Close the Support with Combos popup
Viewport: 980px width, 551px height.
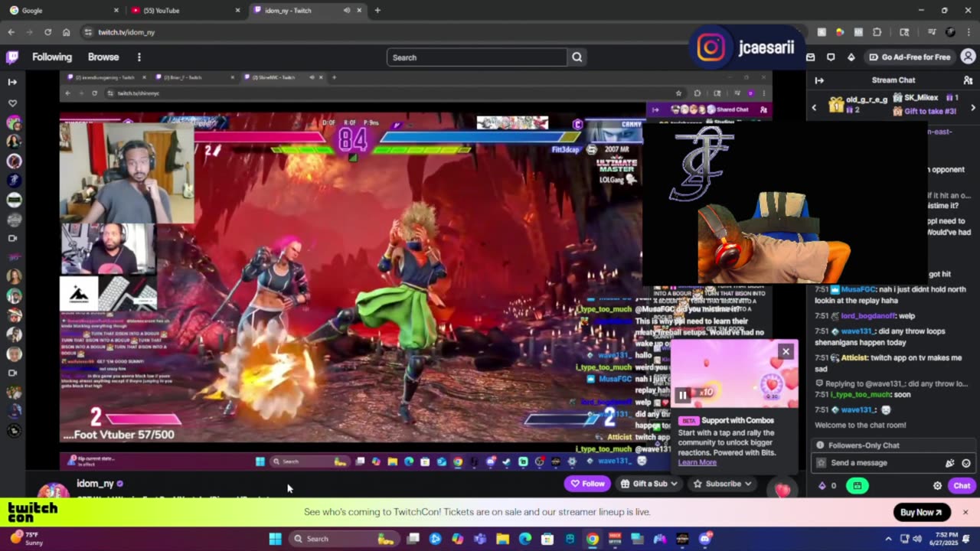point(786,352)
